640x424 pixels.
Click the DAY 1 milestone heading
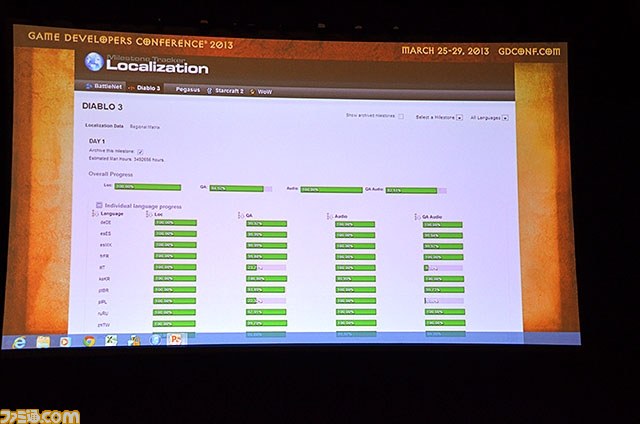click(97, 141)
